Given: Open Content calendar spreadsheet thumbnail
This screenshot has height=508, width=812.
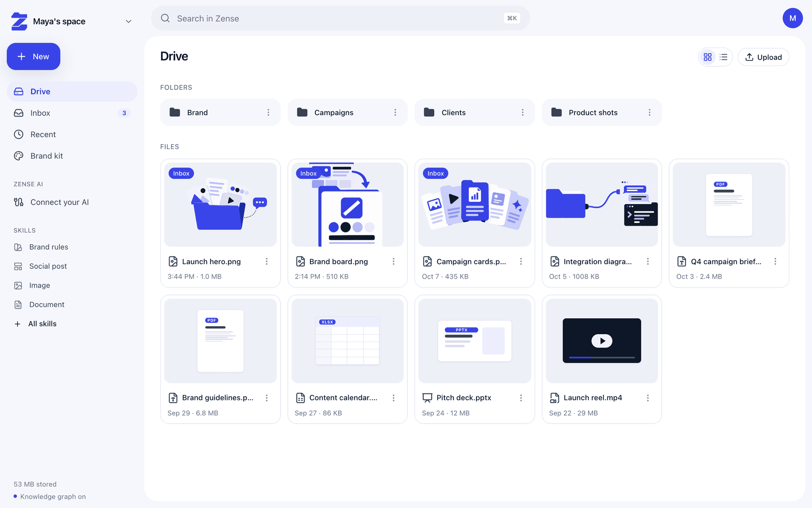Looking at the screenshot, I should pos(348,341).
